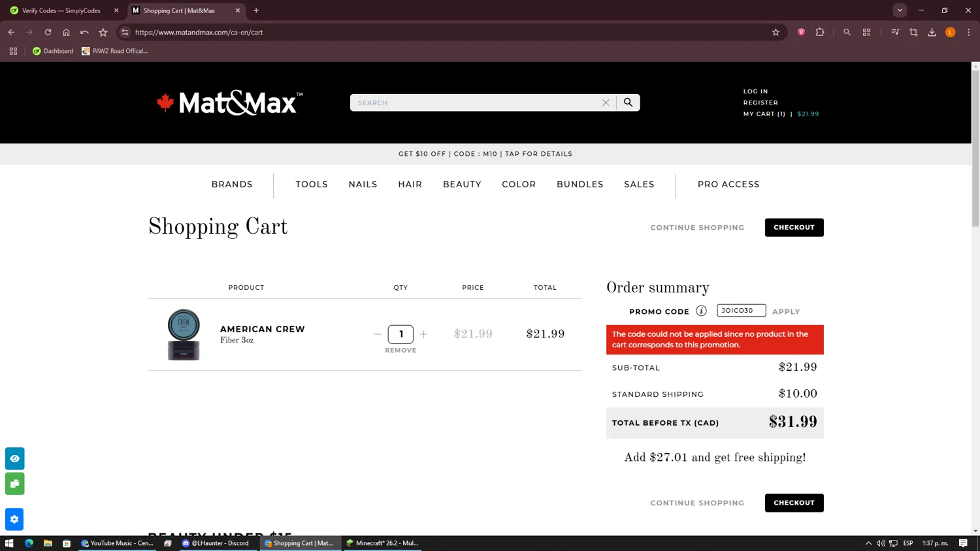The image size is (980, 551).
Task: Click the top Checkout button
Action: tap(794, 227)
